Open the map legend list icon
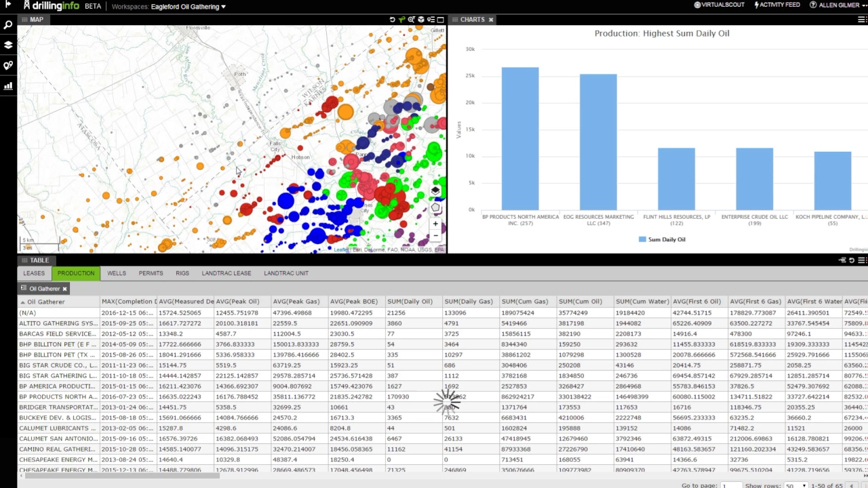This screenshot has height=488, width=868. tap(431, 20)
